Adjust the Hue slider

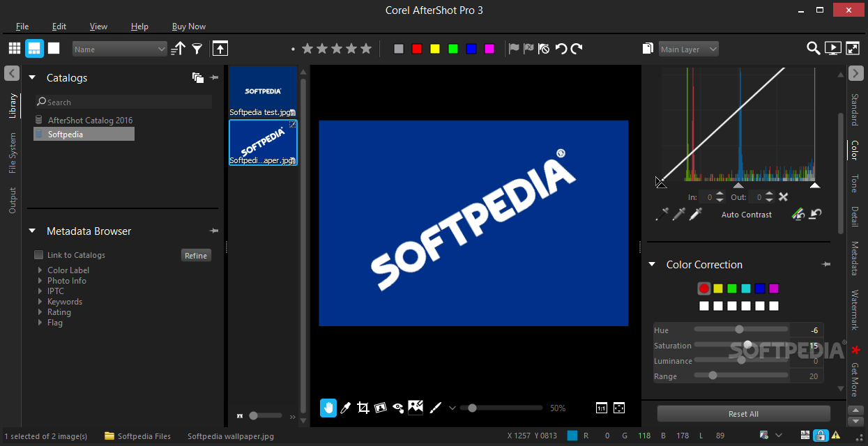(x=740, y=330)
